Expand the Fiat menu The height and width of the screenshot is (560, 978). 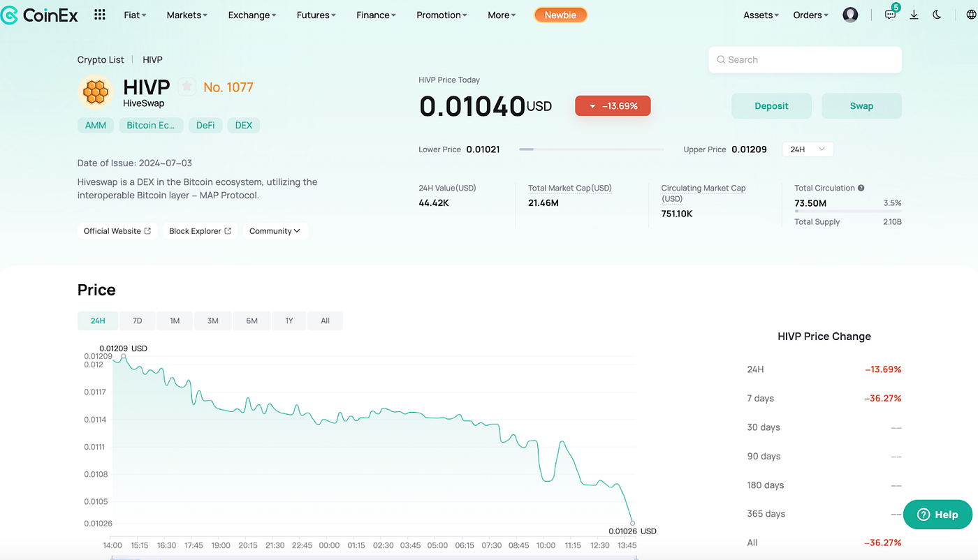[x=135, y=15]
